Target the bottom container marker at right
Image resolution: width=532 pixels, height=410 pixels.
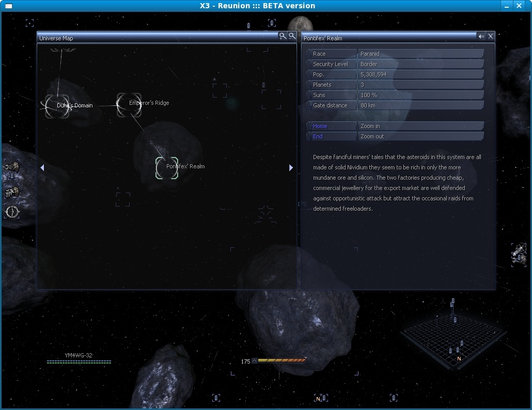(394, 398)
